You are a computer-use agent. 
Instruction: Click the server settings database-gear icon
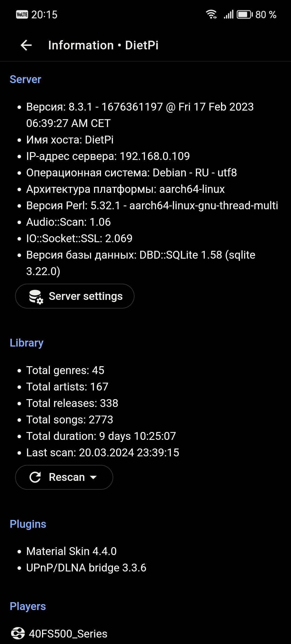(x=36, y=296)
